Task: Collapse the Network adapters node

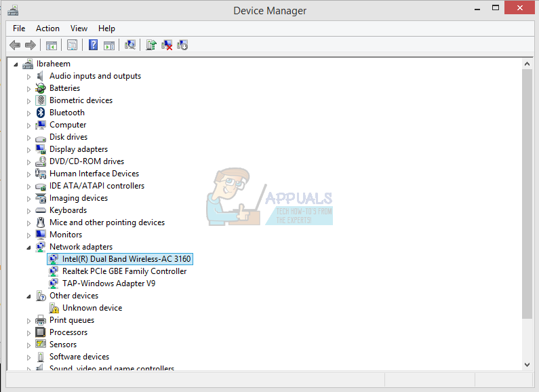Action: coord(29,248)
